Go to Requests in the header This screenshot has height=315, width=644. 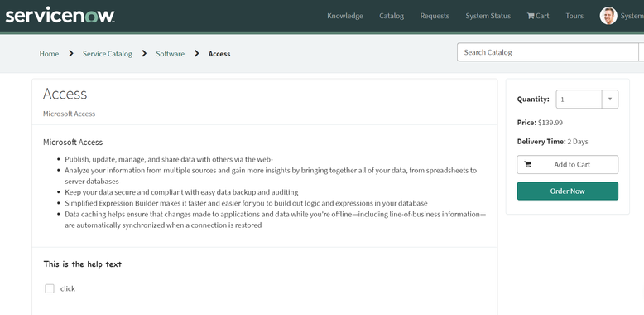pos(435,16)
